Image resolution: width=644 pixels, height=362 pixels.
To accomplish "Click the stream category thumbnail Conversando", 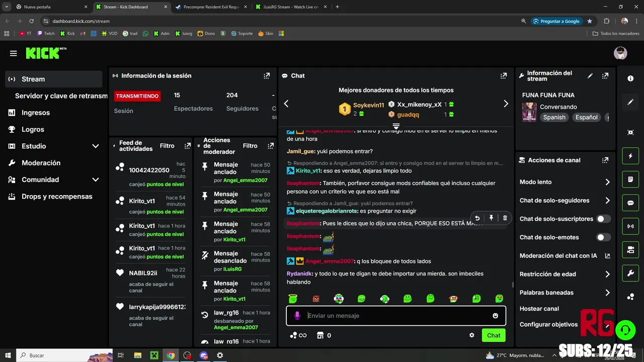I will coord(529,113).
